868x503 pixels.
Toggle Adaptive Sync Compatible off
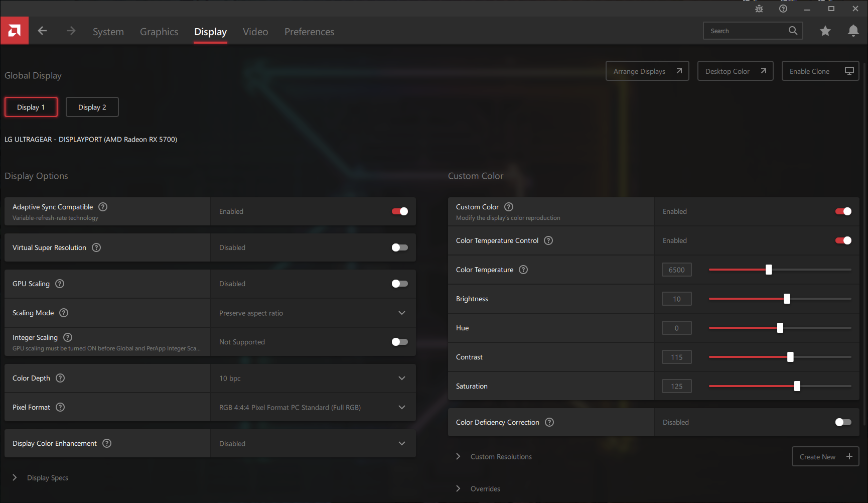tap(400, 211)
